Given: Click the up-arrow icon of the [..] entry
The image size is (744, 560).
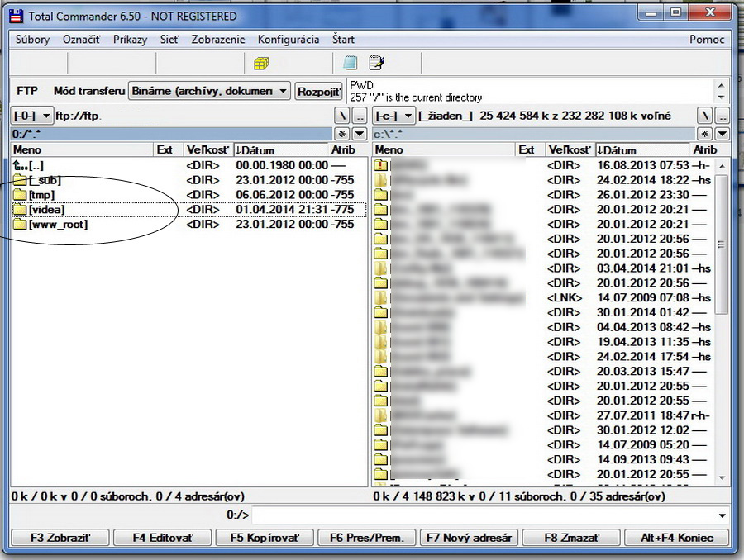Looking at the screenshot, I should pyautogui.click(x=20, y=165).
